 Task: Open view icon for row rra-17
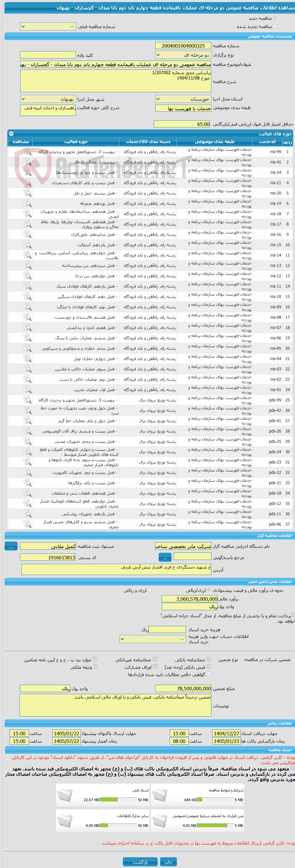pos(27,224)
